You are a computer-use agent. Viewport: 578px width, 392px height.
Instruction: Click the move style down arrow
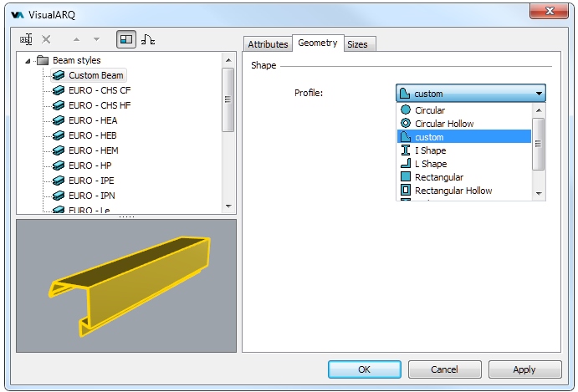pos(96,39)
